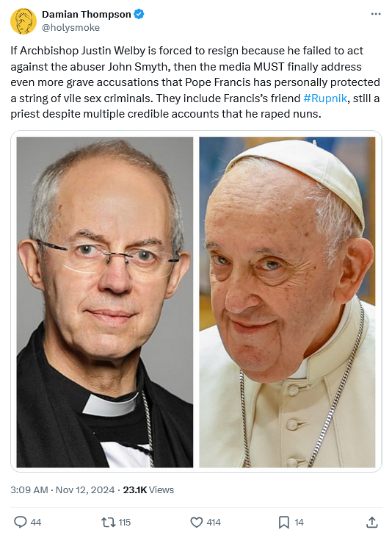
Task: Click the 115 reposts count
Action: coord(124,523)
